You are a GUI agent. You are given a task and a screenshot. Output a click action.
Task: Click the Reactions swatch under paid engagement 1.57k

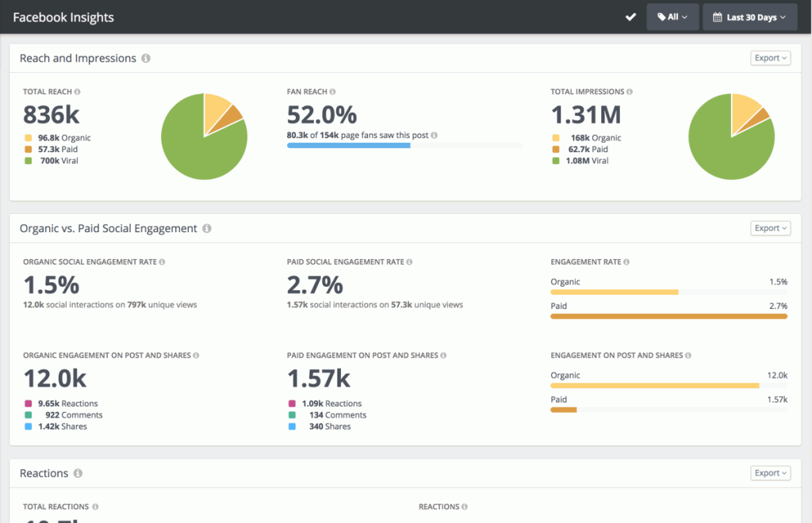[292, 403]
